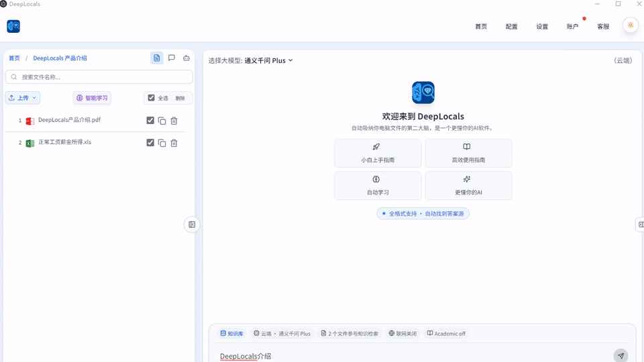Click the search magnifier icon
The width and height of the screenshot is (644, 362).
pos(14,76)
